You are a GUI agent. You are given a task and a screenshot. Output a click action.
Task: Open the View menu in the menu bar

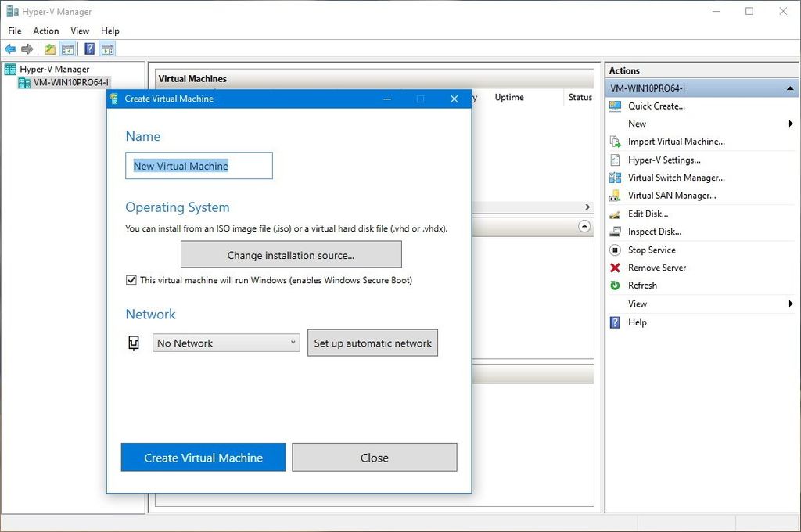[79, 31]
